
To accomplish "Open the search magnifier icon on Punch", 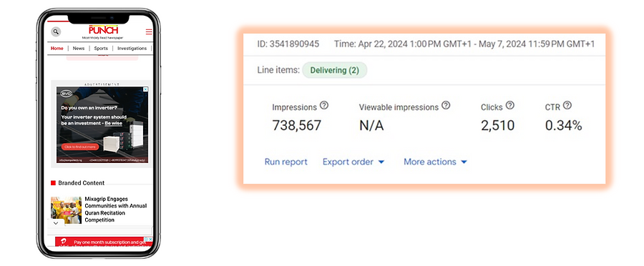I will [x=55, y=31].
